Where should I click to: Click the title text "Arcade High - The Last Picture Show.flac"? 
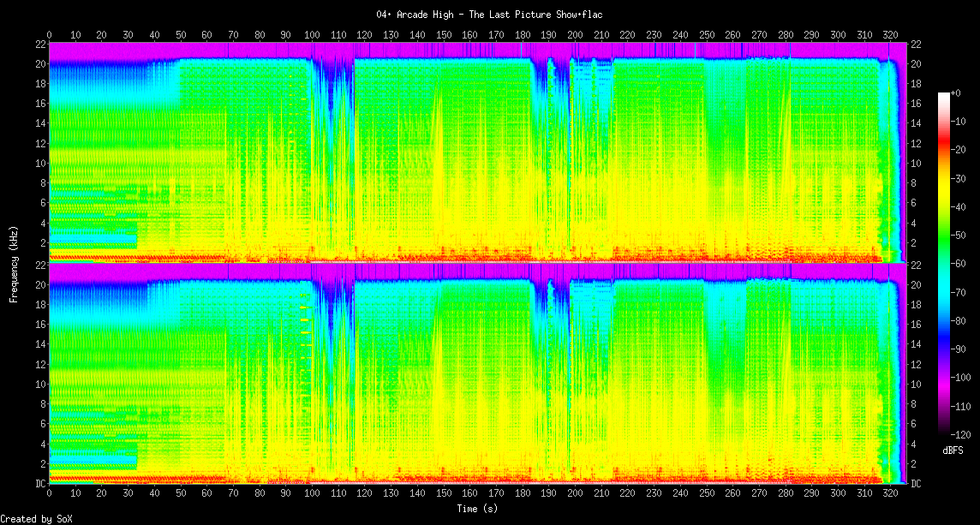(489, 15)
